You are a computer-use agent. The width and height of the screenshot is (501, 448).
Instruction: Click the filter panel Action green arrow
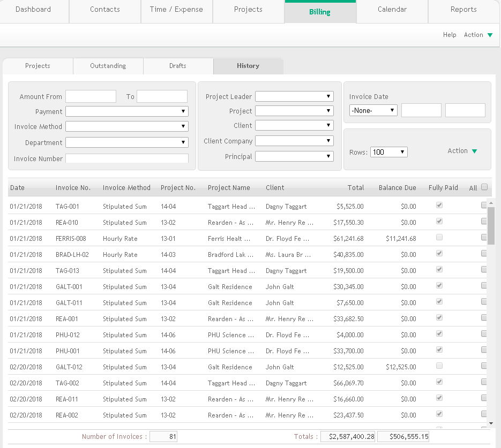474,151
